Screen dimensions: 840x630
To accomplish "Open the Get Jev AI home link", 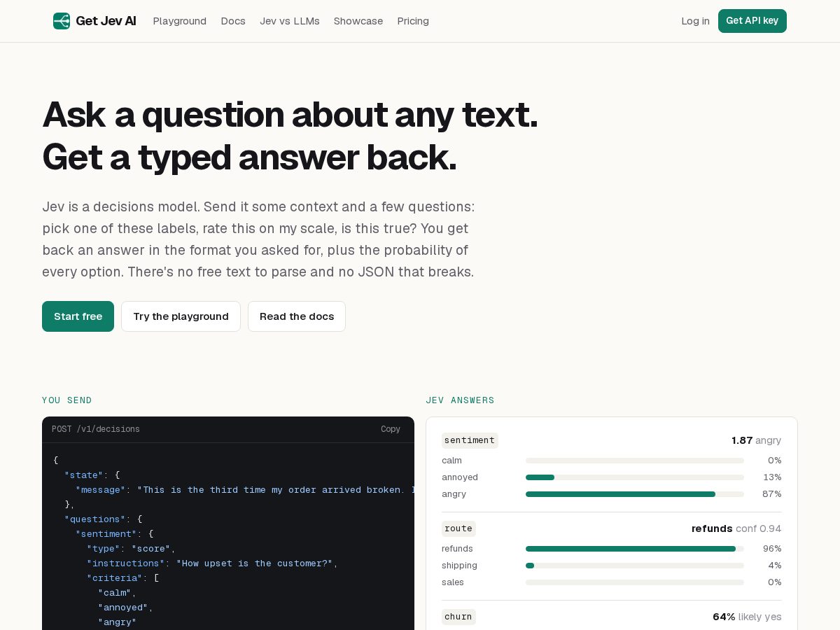I will 94,21.
